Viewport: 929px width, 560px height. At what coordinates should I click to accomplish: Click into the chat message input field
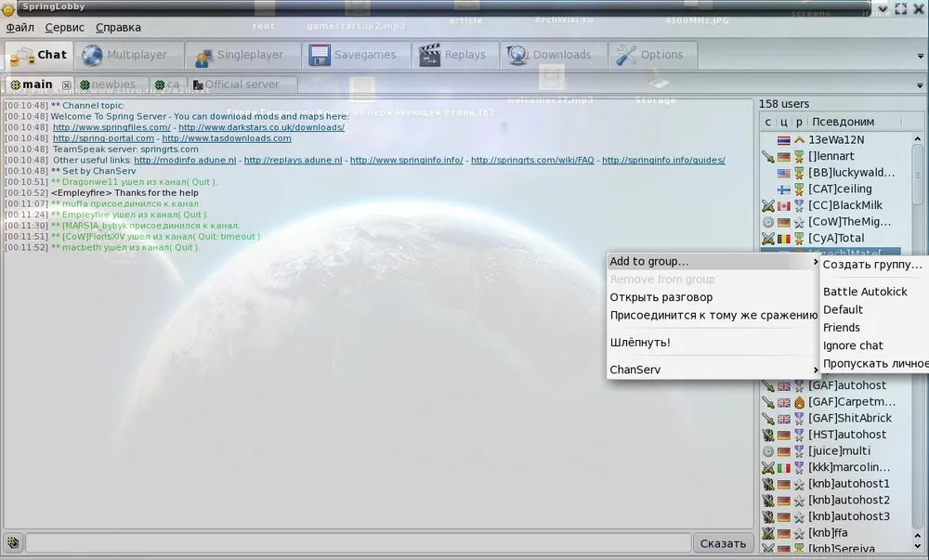click(358, 543)
